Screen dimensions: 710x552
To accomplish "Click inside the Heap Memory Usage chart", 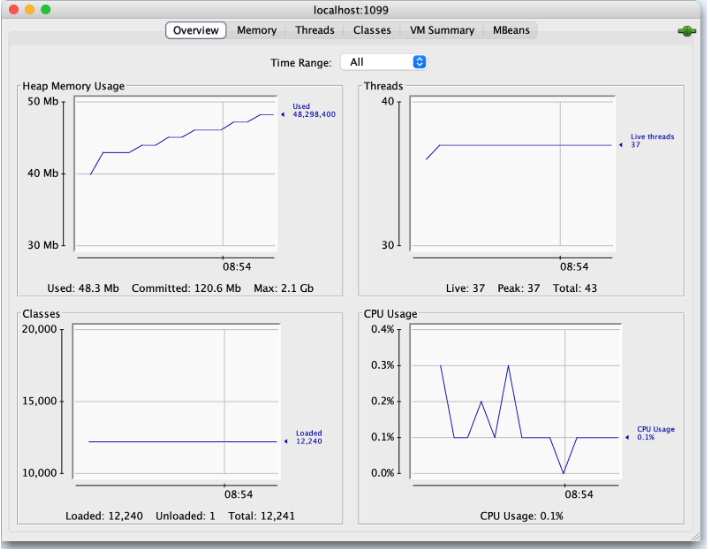I will (175, 173).
